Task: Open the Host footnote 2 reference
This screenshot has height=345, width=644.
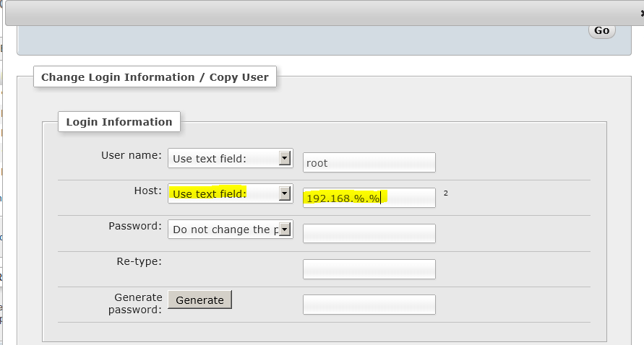Action: click(x=446, y=193)
